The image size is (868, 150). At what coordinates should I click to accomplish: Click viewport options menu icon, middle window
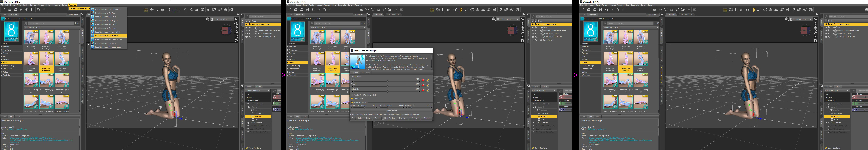coord(522,19)
